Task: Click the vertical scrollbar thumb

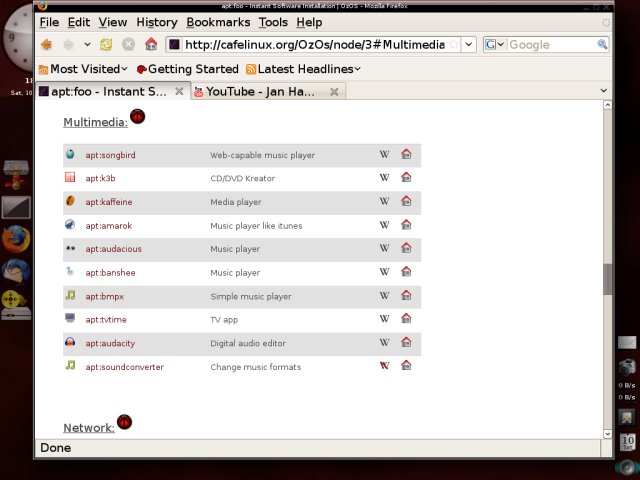Action: (607, 279)
